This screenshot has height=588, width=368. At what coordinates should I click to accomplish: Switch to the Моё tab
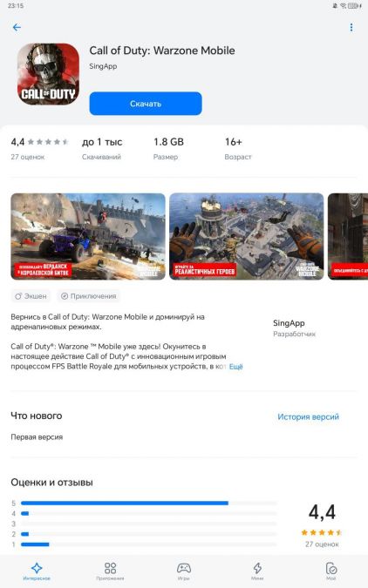click(331, 571)
